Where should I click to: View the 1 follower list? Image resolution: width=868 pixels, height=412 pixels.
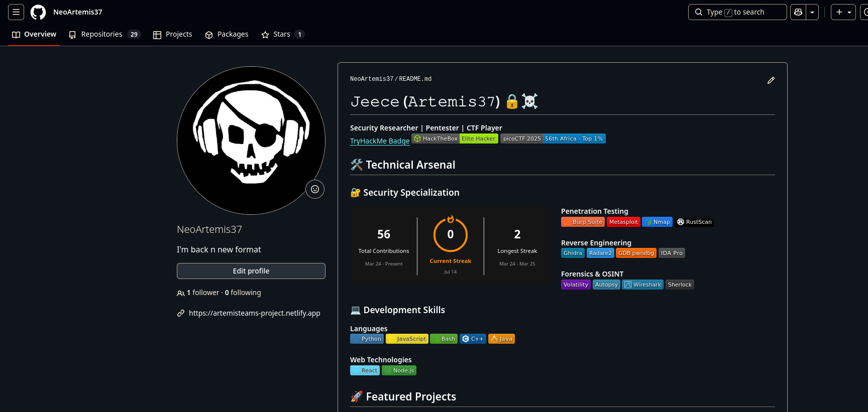pos(203,293)
